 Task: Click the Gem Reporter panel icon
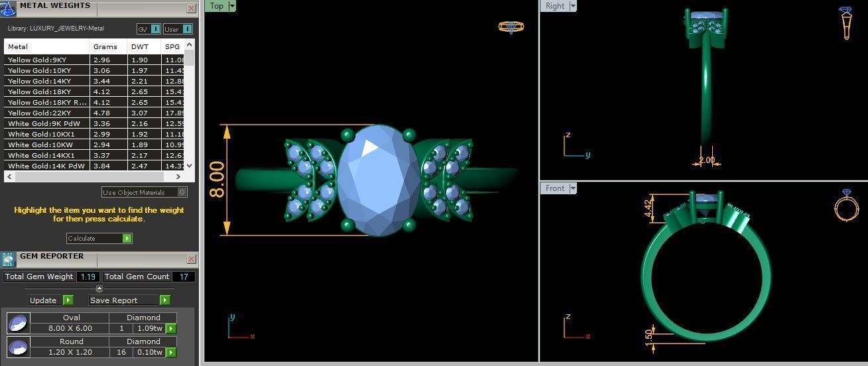tap(8, 259)
